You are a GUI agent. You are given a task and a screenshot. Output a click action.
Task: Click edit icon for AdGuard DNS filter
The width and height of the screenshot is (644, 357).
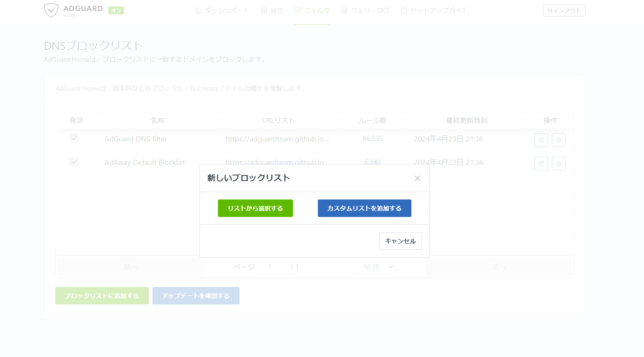(541, 140)
